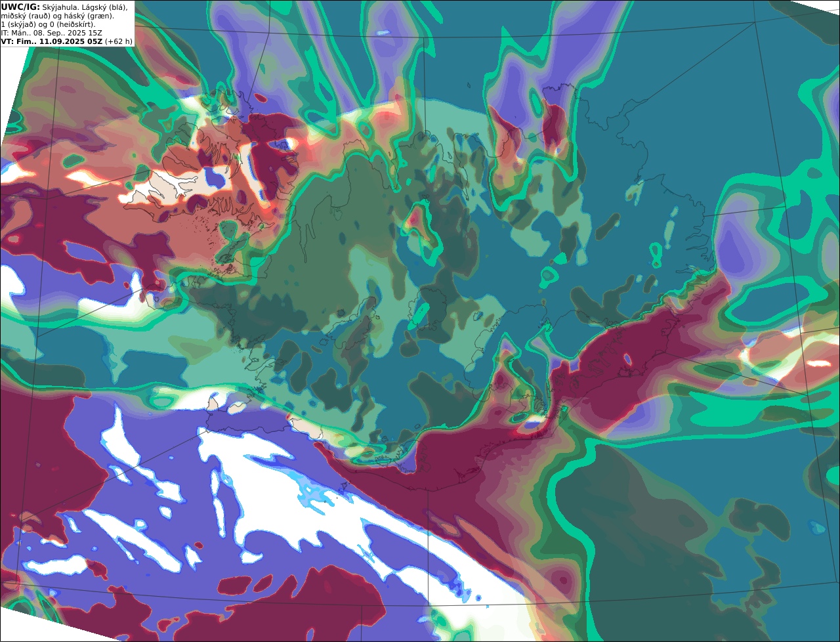
Task: Click the '(+62 h)' forecast offset text
Action: (x=119, y=41)
